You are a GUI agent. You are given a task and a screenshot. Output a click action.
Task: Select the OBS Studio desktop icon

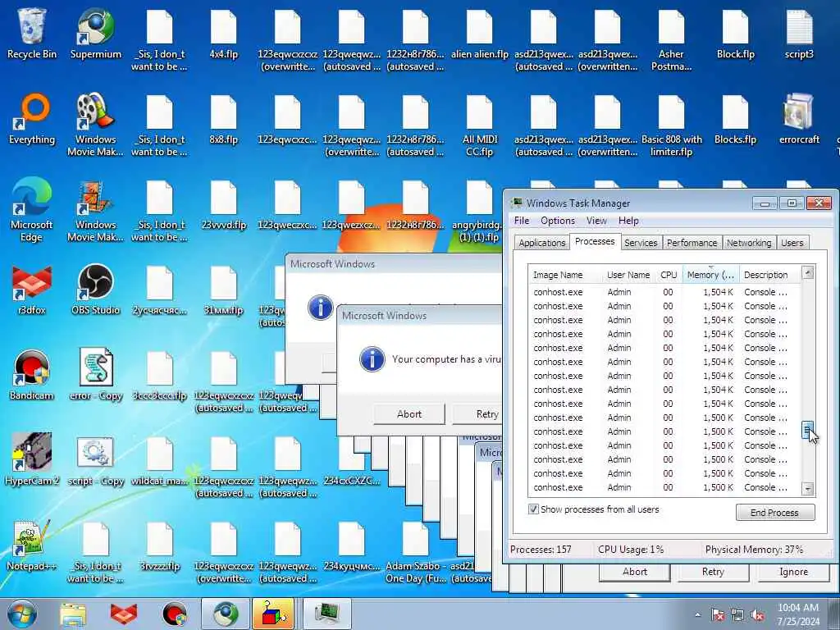[x=96, y=290]
